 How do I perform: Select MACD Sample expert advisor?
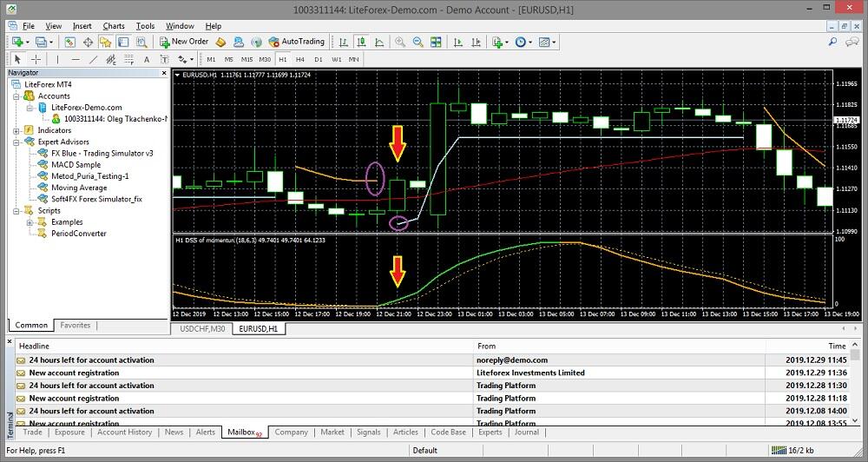[x=76, y=164]
